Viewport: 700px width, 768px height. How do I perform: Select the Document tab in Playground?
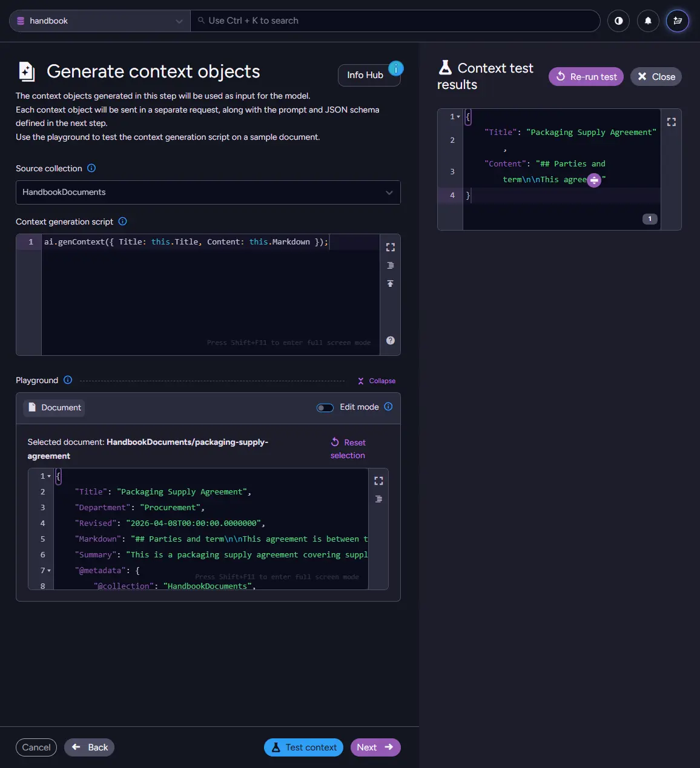[54, 408]
